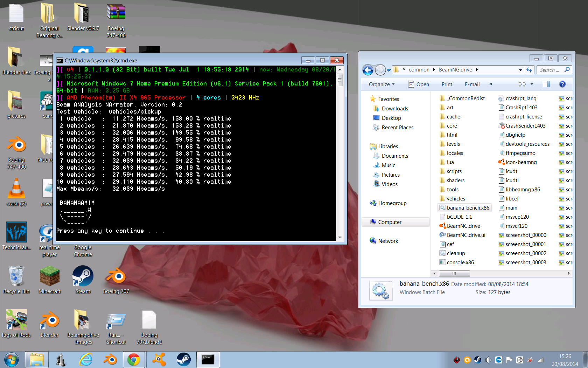Click Open in the Explorer toolbar
The image size is (588, 368).
[419, 84]
